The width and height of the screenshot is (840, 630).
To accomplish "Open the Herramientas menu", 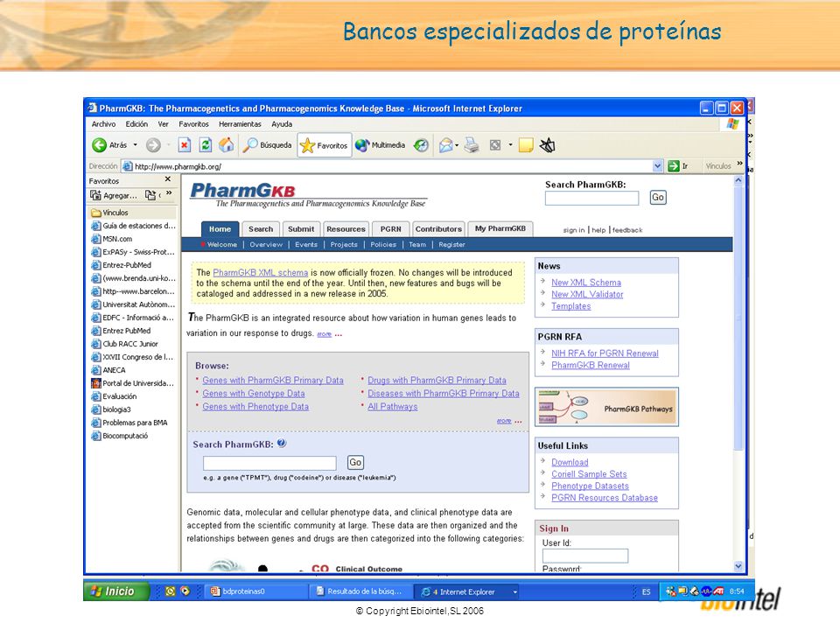I will [x=240, y=124].
